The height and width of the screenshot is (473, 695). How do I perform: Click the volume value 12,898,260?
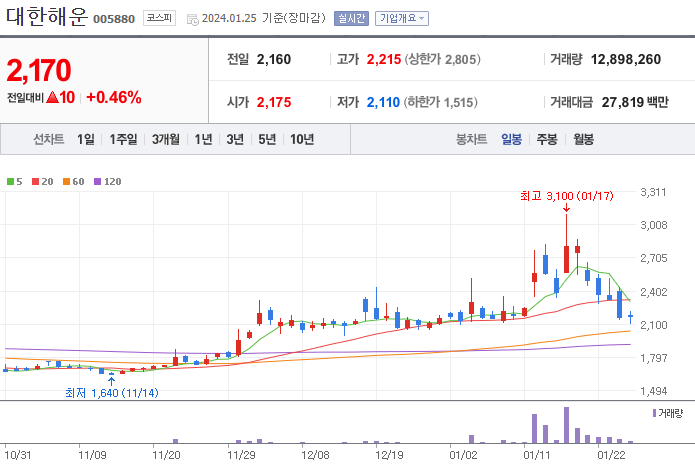[x=626, y=59]
